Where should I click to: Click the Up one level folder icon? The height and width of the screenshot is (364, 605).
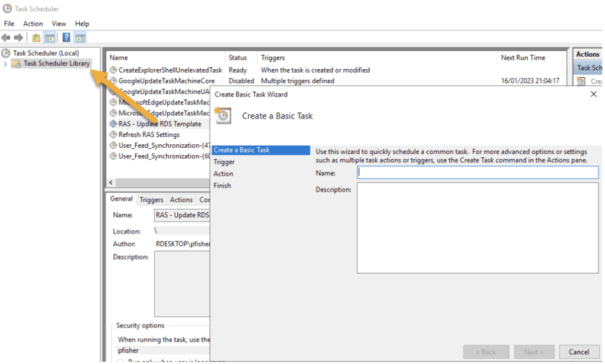[36, 37]
